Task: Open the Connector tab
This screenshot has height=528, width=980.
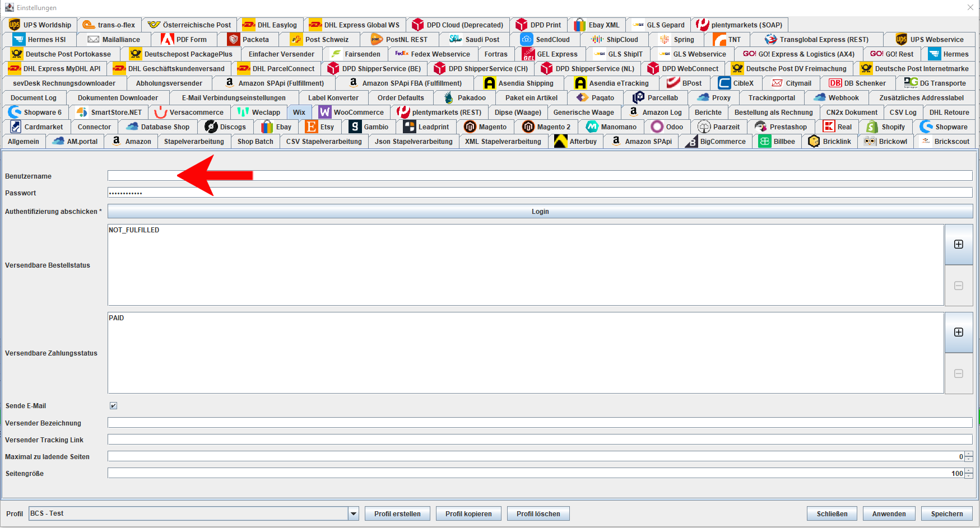Action: click(94, 127)
